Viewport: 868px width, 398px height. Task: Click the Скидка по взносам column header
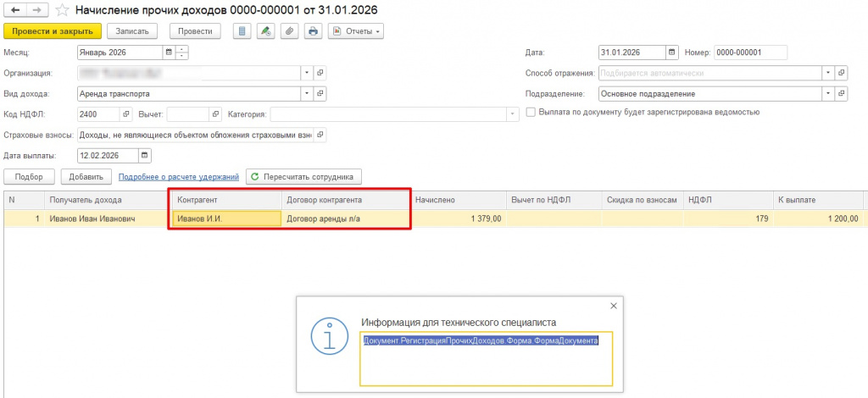pyautogui.click(x=643, y=200)
